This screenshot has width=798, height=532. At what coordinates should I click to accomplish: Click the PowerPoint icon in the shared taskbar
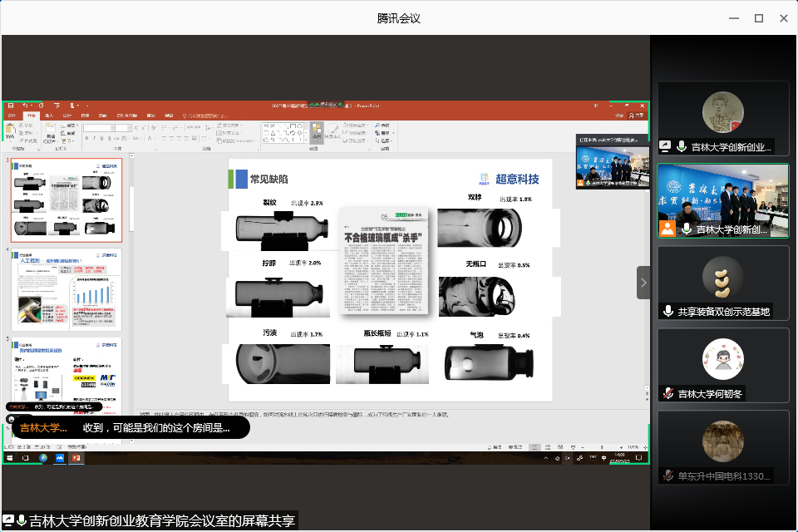(76, 458)
